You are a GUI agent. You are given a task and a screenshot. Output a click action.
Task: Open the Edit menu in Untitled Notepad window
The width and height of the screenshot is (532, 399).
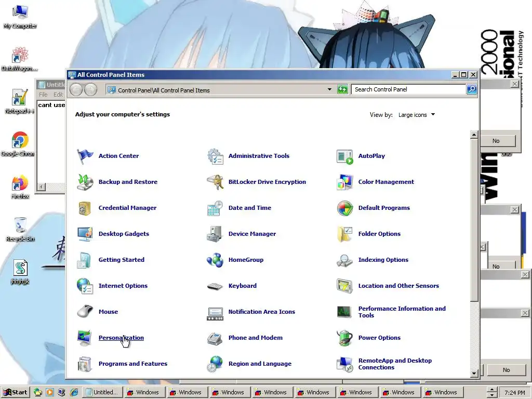58,95
